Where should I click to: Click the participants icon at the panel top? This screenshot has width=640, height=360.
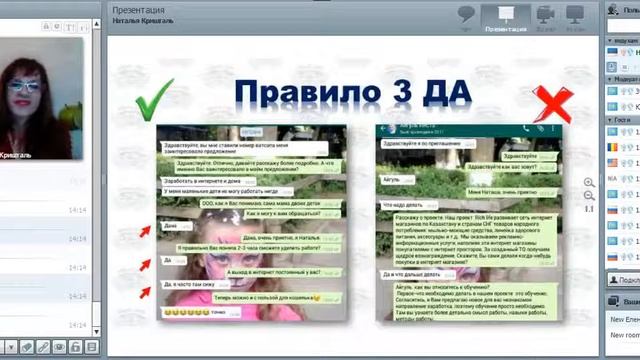coord(613,9)
